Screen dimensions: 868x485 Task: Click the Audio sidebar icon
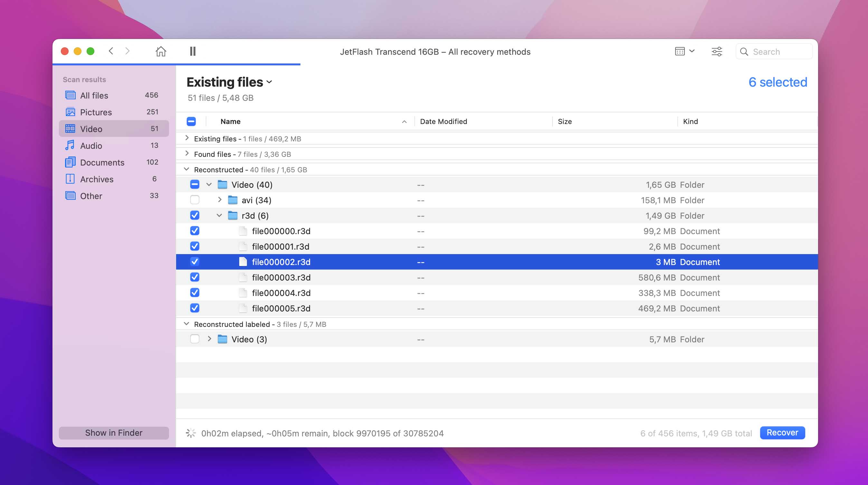71,146
